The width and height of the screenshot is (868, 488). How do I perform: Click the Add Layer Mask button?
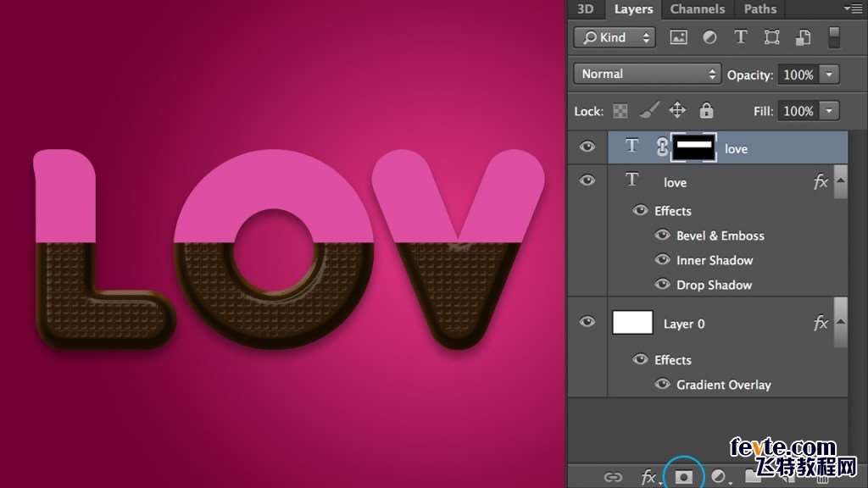[x=684, y=476]
